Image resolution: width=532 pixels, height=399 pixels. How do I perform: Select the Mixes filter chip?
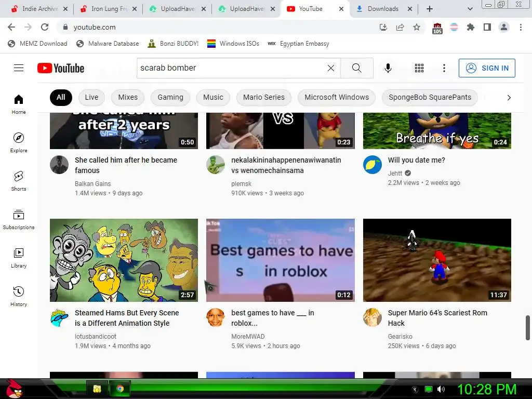point(128,97)
